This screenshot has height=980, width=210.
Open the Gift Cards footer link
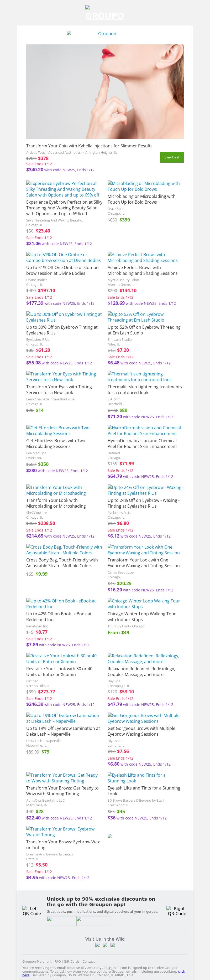(71, 961)
